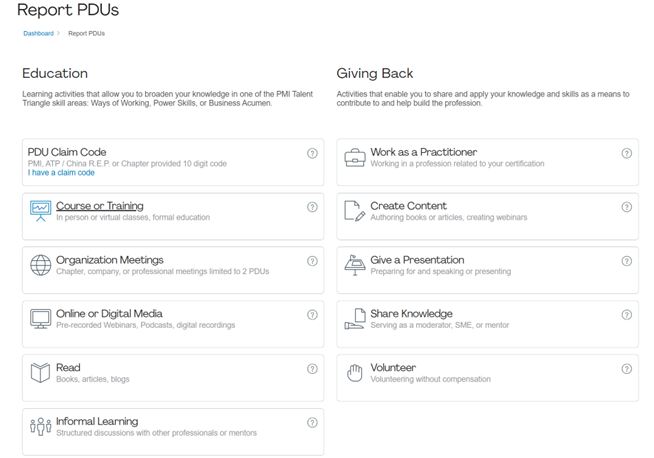
Task: Click the 'I have a claim code' link
Action: click(x=61, y=173)
